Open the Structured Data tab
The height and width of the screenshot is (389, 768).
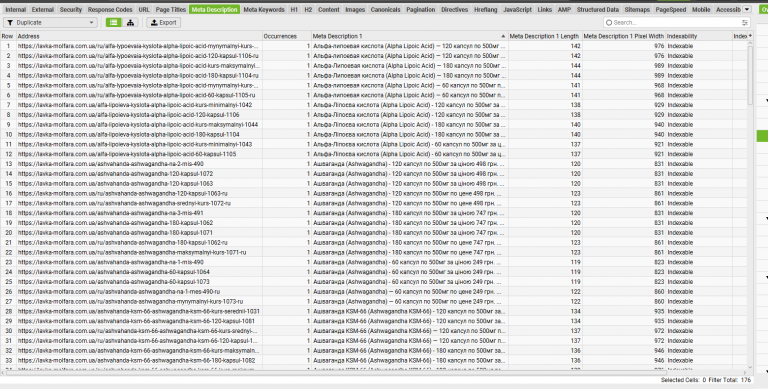[598, 9]
